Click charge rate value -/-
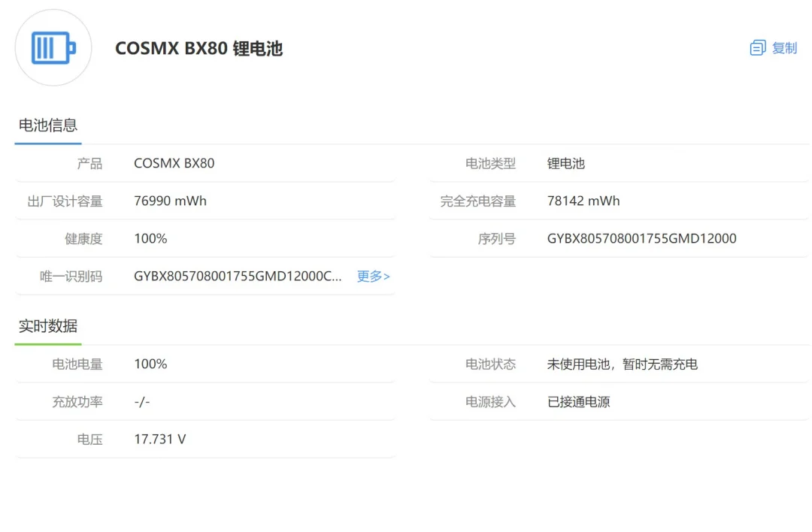This screenshot has height=532, width=812. (142, 401)
